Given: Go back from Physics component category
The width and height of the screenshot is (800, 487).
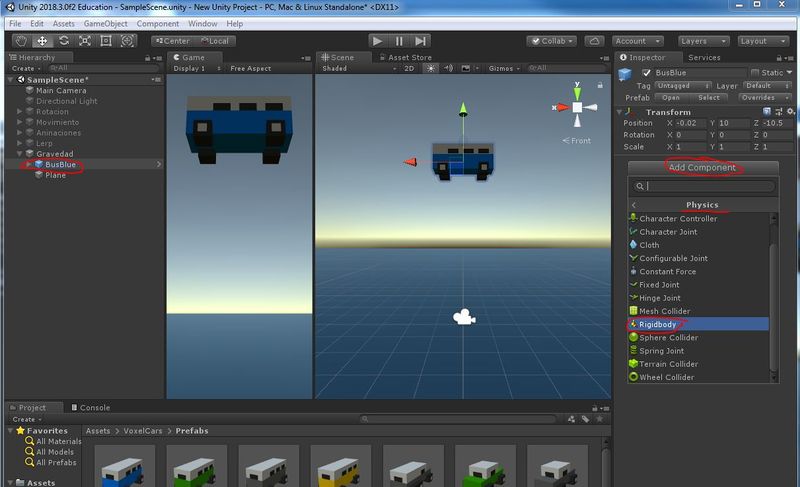Looking at the screenshot, I should [634, 205].
